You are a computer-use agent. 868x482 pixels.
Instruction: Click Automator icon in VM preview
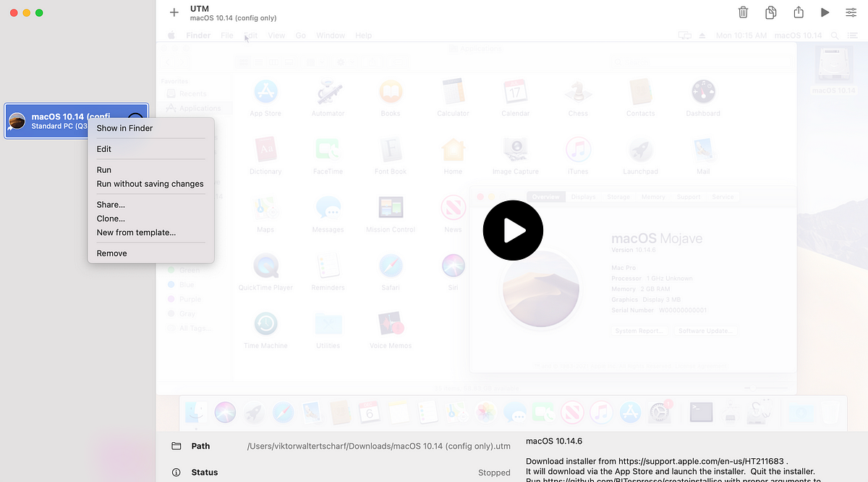coord(328,93)
